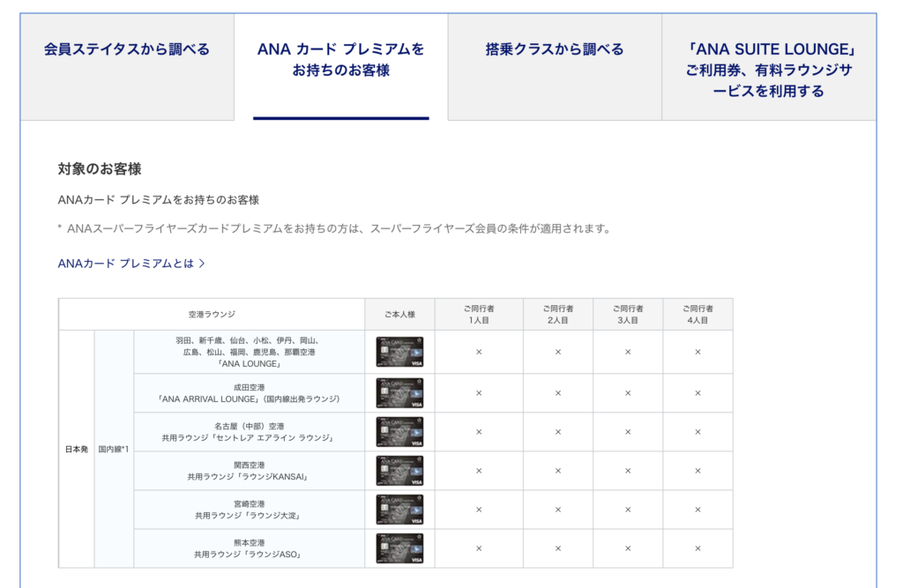Click the × for 1人目 in ANA LOUNGE row
Image resolution: width=903 pixels, height=588 pixels.
point(479,352)
